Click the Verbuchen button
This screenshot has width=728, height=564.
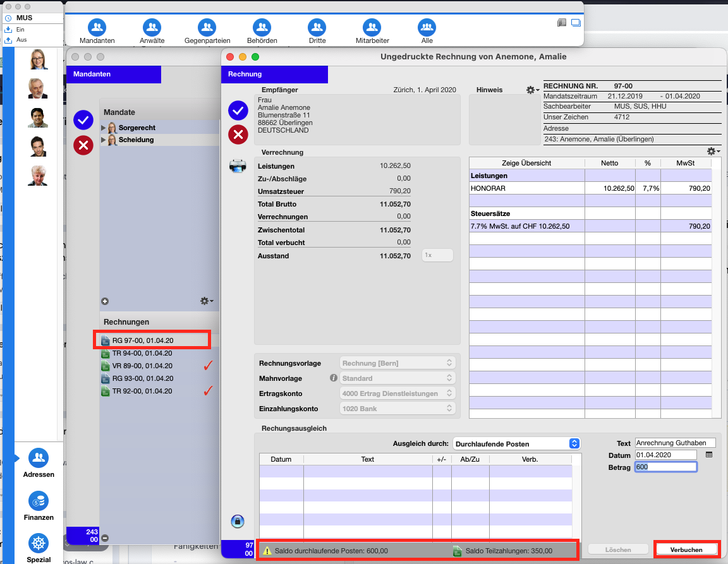[x=686, y=549]
